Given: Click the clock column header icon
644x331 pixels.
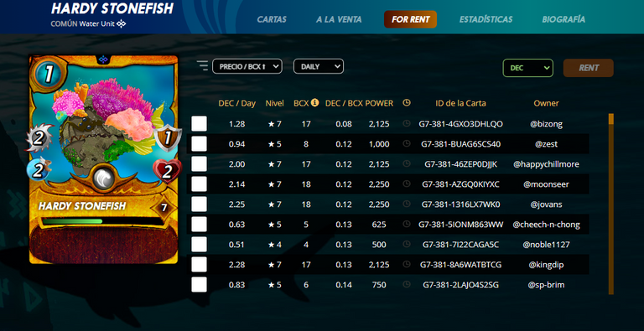Looking at the screenshot, I should [406, 103].
